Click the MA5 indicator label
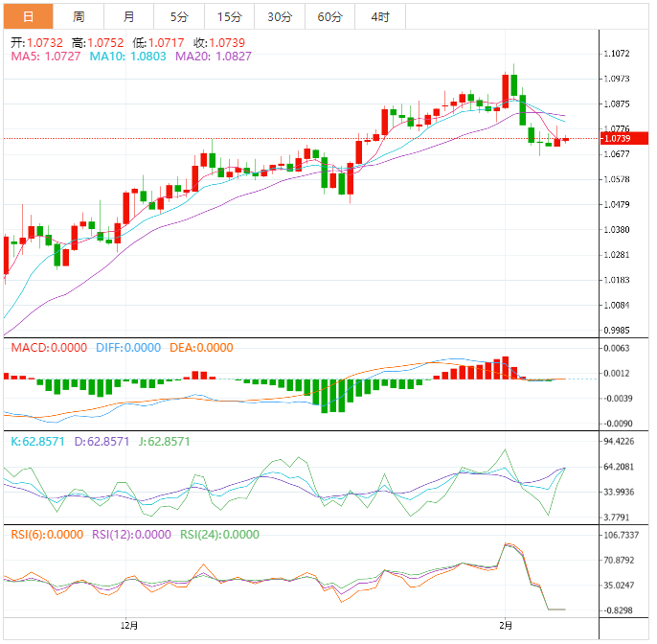Viewport: 657px width, 644px height. pyautogui.click(x=46, y=57)
